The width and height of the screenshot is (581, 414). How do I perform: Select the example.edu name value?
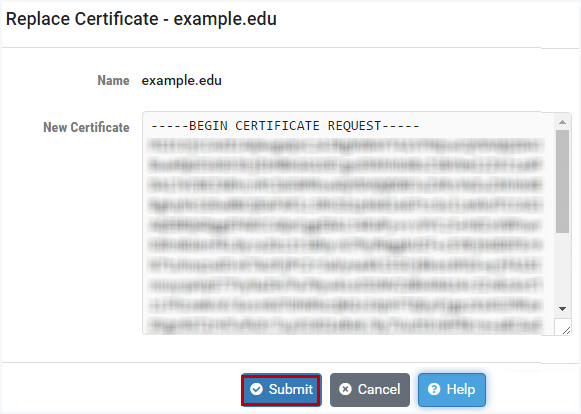tap(182, 80)
